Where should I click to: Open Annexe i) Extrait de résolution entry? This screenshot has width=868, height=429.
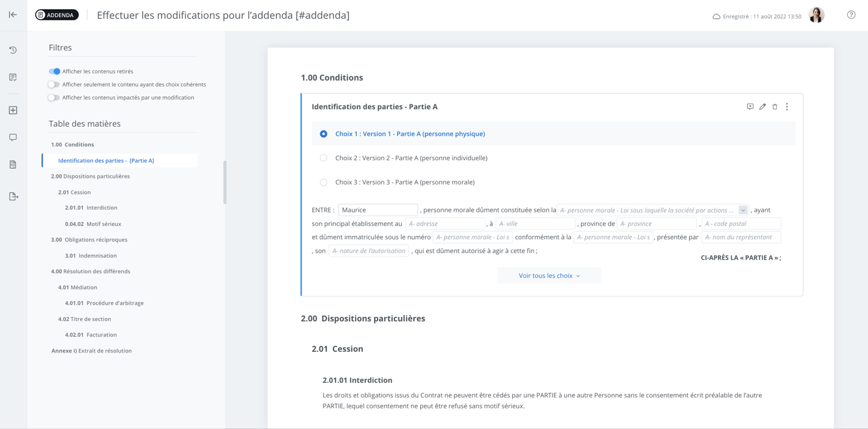tap(92, 351)
